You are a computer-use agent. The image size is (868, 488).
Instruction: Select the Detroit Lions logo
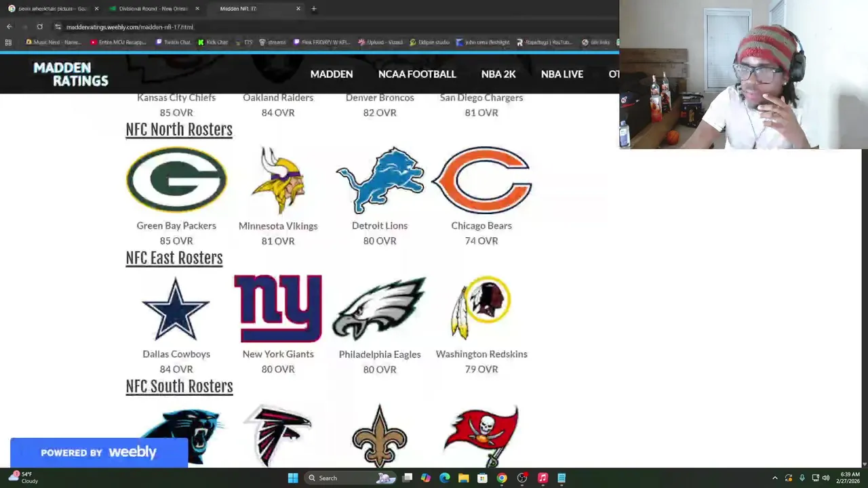click(x=380, y=180)
